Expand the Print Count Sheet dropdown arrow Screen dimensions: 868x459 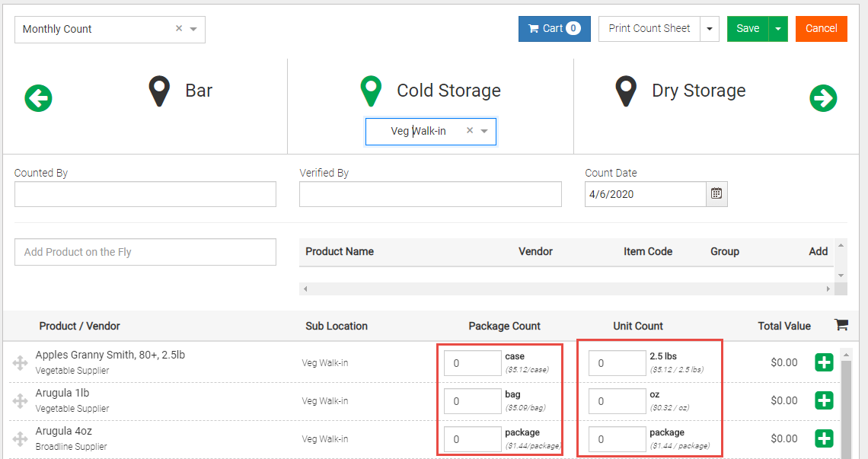click(x=710, y=29)
